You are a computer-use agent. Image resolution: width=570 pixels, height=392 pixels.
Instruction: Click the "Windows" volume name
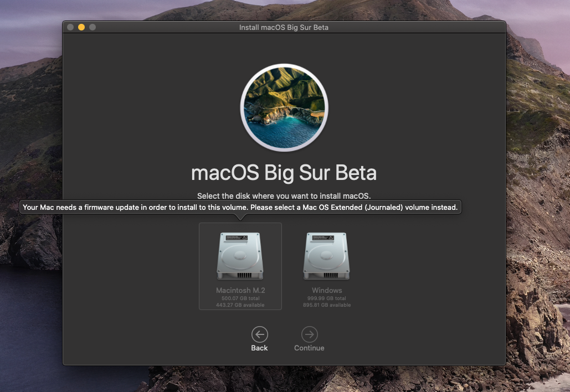pyautogui.click(x=327, y=290)
